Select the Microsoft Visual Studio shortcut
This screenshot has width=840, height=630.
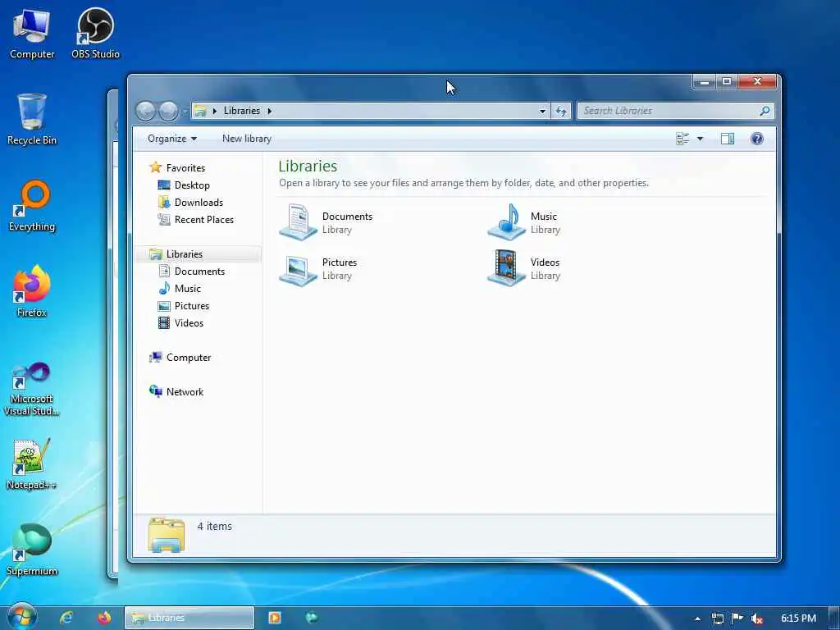32,390
